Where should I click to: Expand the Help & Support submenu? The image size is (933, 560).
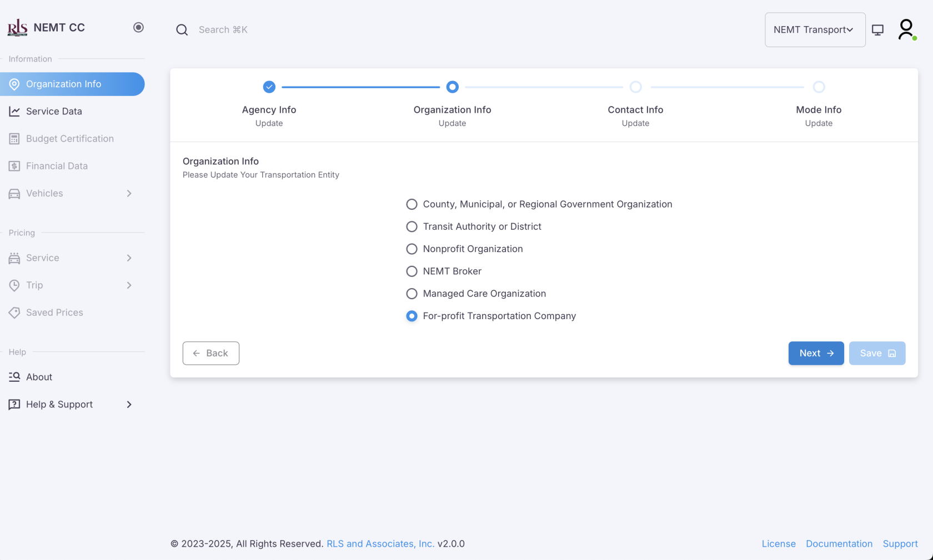(x=129, y=404)
